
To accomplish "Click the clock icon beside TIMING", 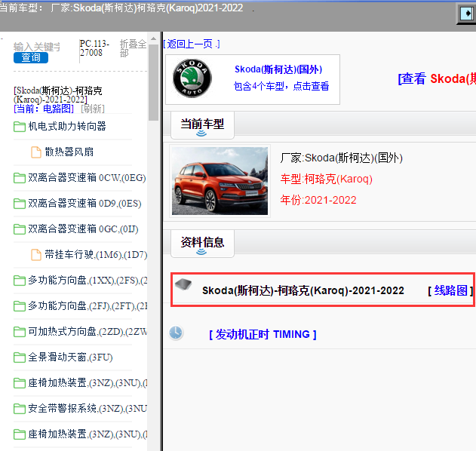I will [176, 333].
